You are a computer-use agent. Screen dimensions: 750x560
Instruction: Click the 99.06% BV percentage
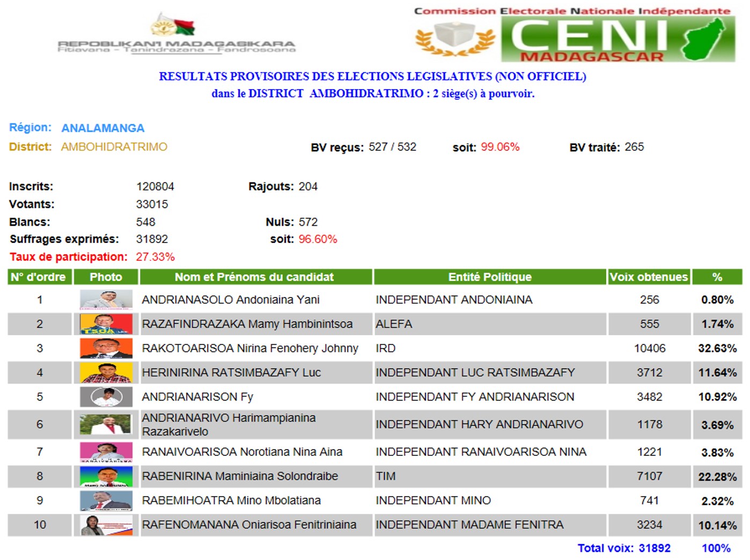(500, 147)
